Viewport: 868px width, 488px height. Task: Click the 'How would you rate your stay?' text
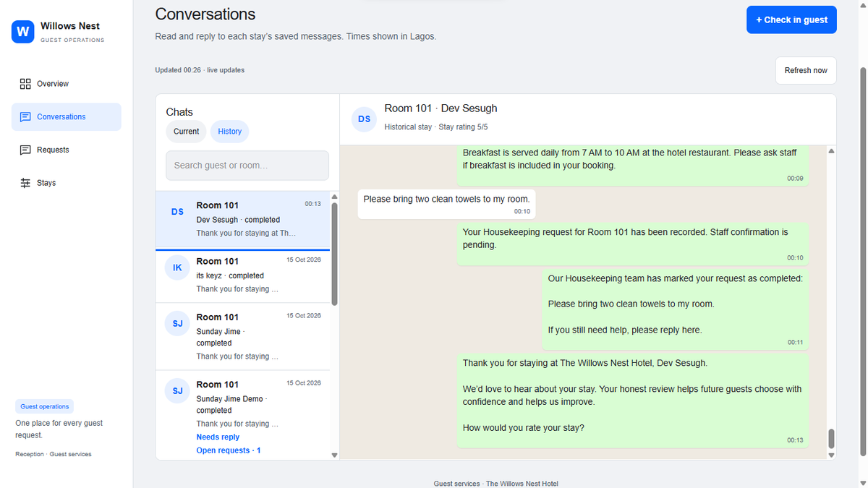pyautogui.click(x=524, y=428)
